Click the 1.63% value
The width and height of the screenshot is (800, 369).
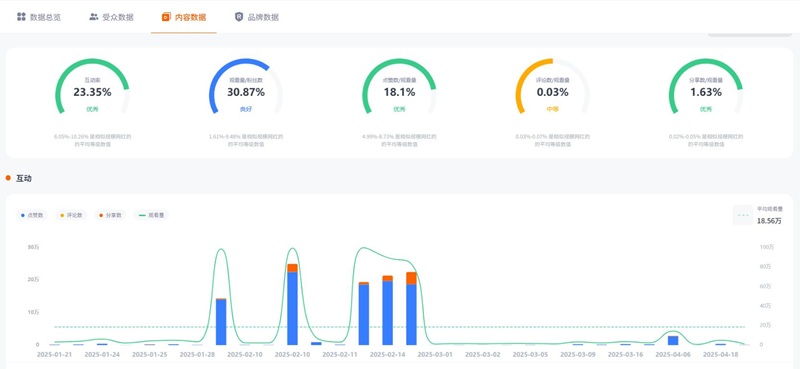706,92
